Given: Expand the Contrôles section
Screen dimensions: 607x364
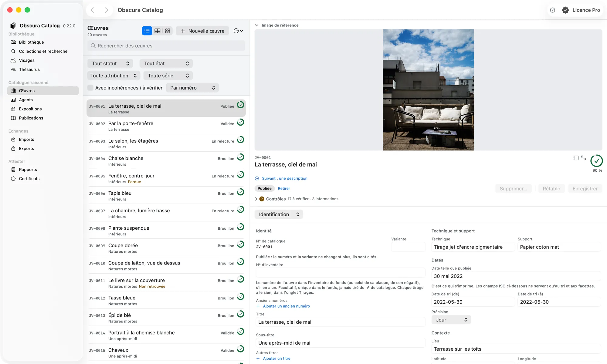Looking at the screenshot, I should 256,199.
